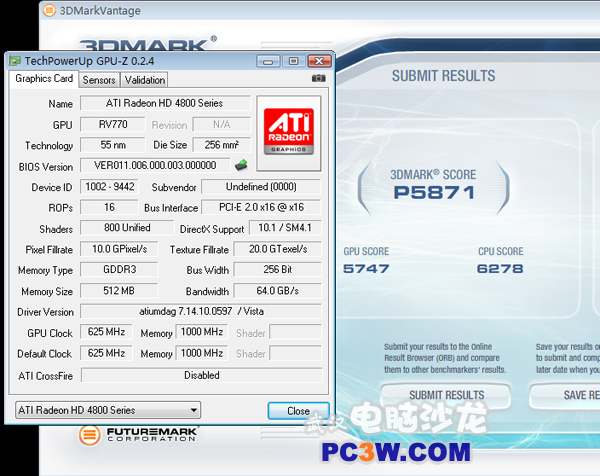Click Driver Version field atiumdag 7.14.10.0597

pyautogui.click(x=201, y=311)
